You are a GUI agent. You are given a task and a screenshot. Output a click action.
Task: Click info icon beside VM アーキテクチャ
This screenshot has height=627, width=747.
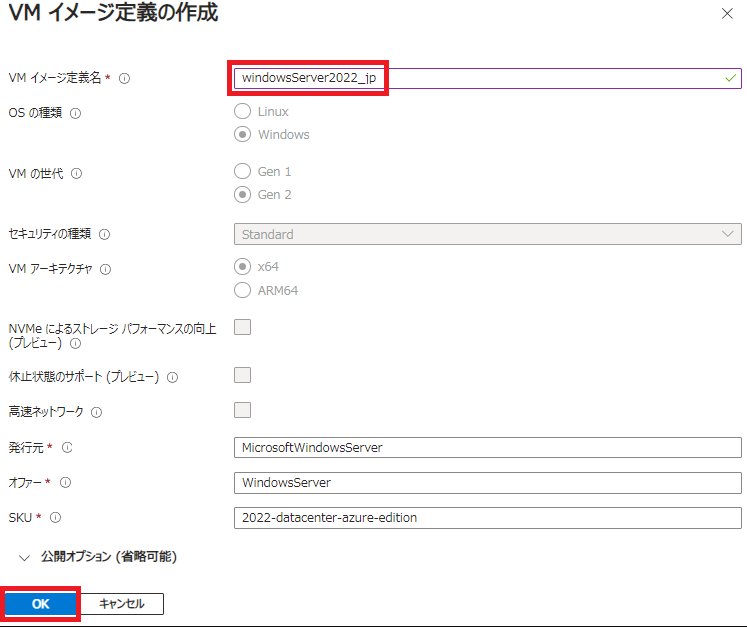pos(105,269)
